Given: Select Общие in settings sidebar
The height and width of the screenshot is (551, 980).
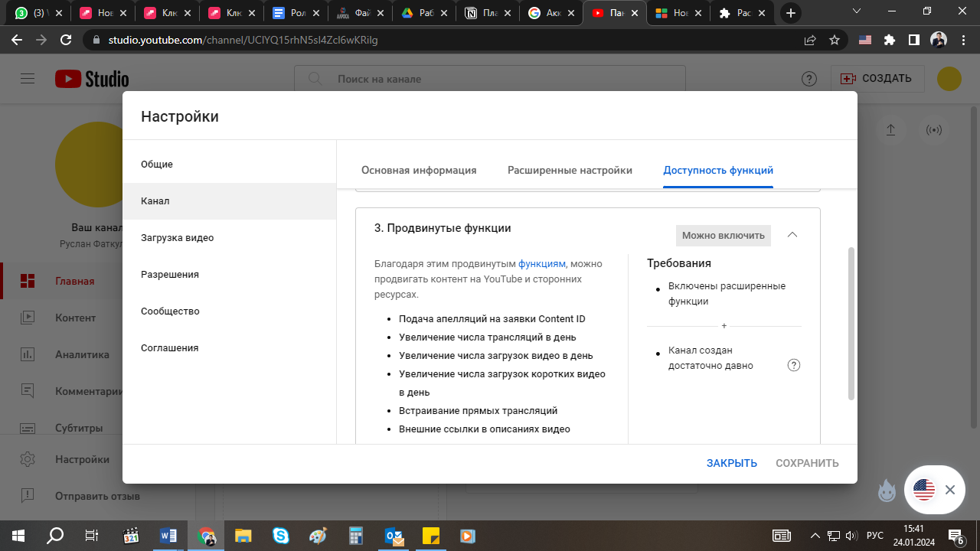Looking at the screenshot, I should point(157,165).
